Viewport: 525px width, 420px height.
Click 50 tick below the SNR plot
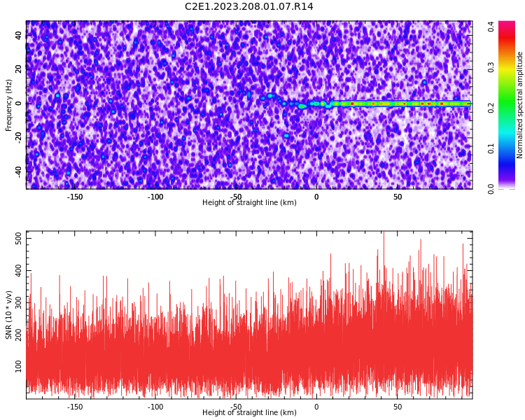click(398, 407)
